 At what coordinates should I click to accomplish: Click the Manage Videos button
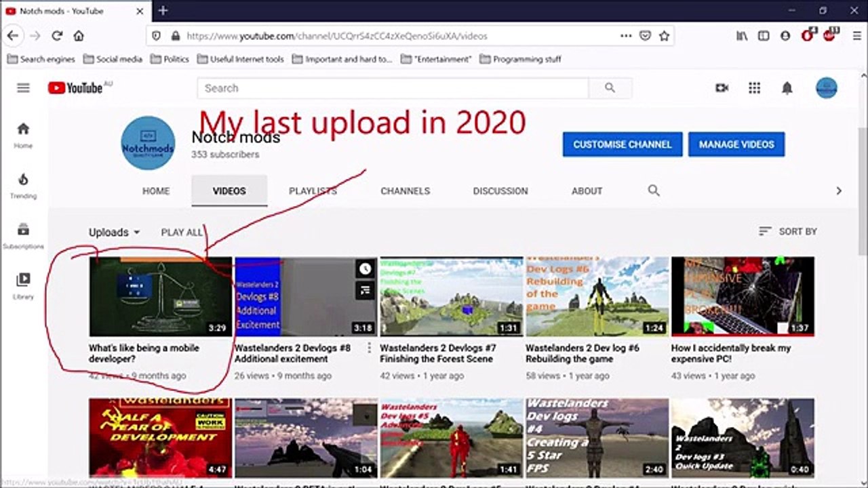736,144
